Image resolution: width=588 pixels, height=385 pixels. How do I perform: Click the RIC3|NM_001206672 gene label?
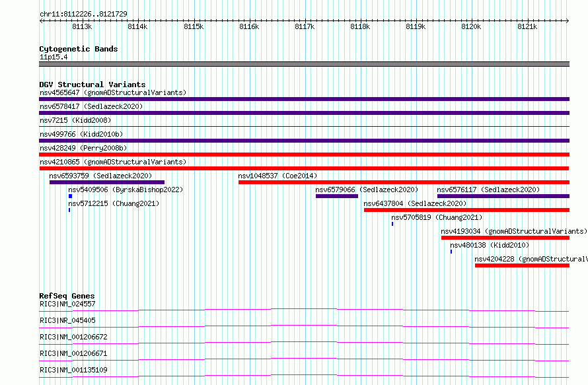click(x=73, y=337)
